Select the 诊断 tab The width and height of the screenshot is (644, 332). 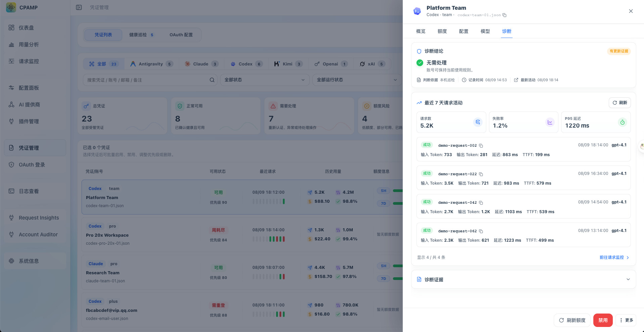(506, 31)
